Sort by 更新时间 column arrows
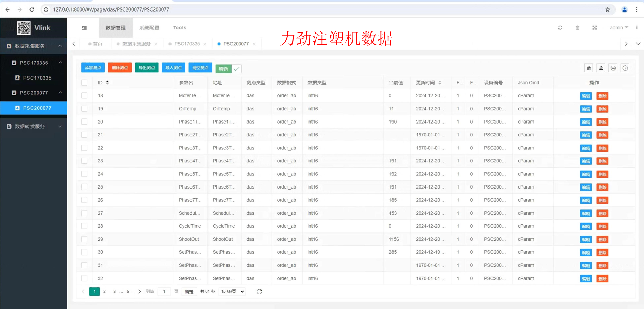644x309 pixels. coord(440,82)
